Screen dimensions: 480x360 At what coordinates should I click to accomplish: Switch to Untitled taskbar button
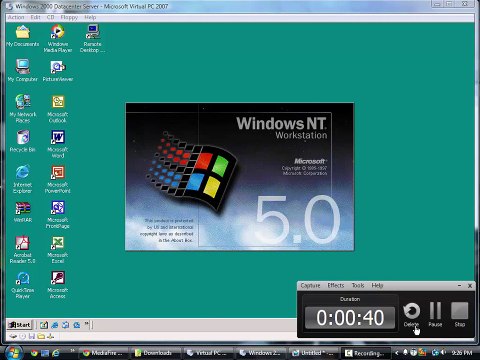tap(313, 353)
